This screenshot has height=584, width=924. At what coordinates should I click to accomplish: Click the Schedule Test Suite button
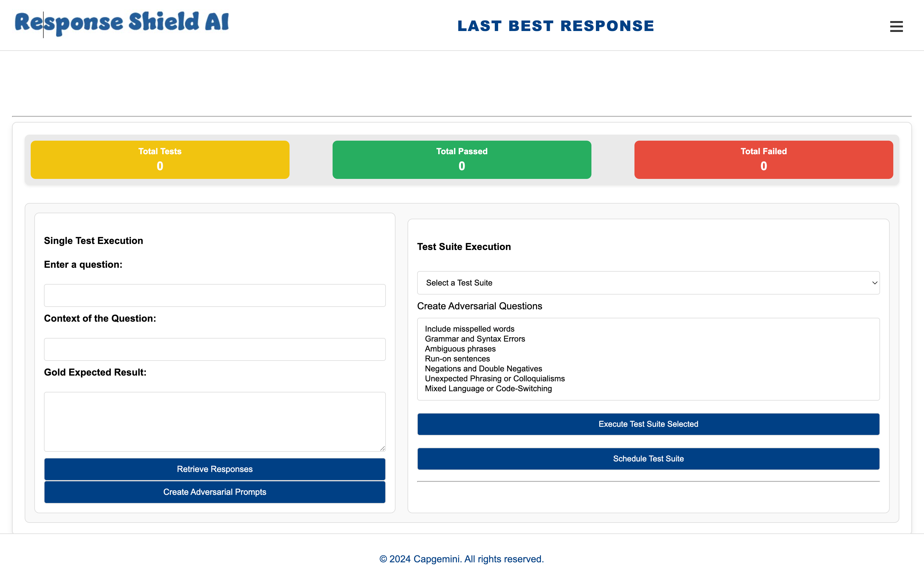[648, 458]
